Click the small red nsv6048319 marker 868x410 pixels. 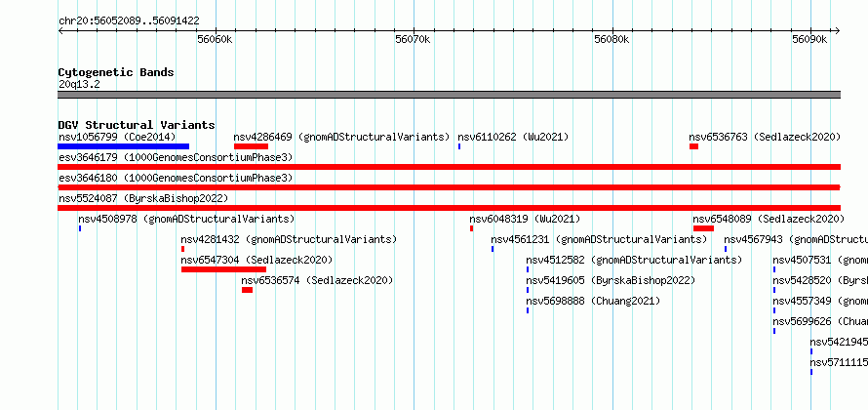pos(472,228)
